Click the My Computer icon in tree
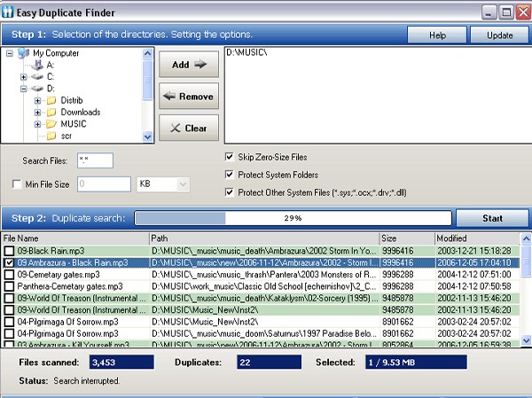Screen dimensions: 532x398 (23, 52)
